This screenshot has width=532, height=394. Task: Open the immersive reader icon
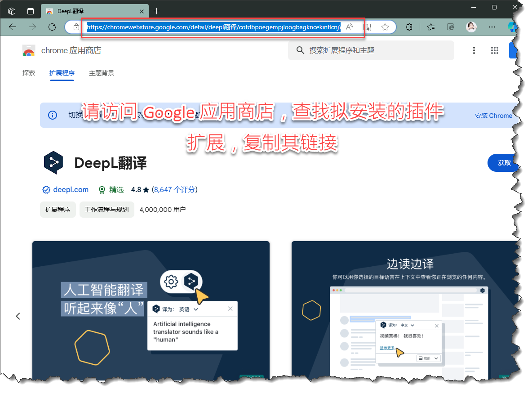click(368, 27)
